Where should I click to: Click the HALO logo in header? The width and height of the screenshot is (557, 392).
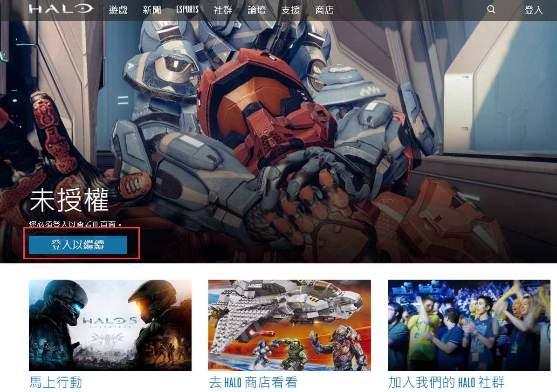tap(61, 9)
